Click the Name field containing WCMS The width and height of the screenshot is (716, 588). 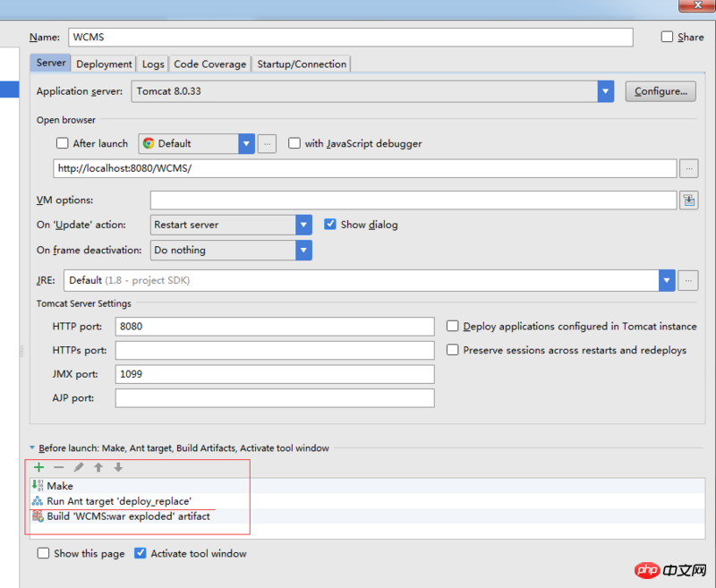351,37
